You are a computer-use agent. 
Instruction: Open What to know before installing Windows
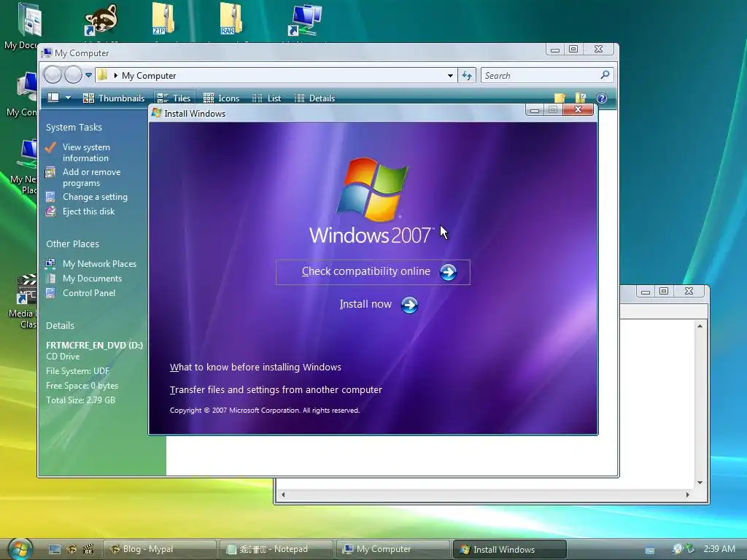pyautogui.click(x=255, y=367)
